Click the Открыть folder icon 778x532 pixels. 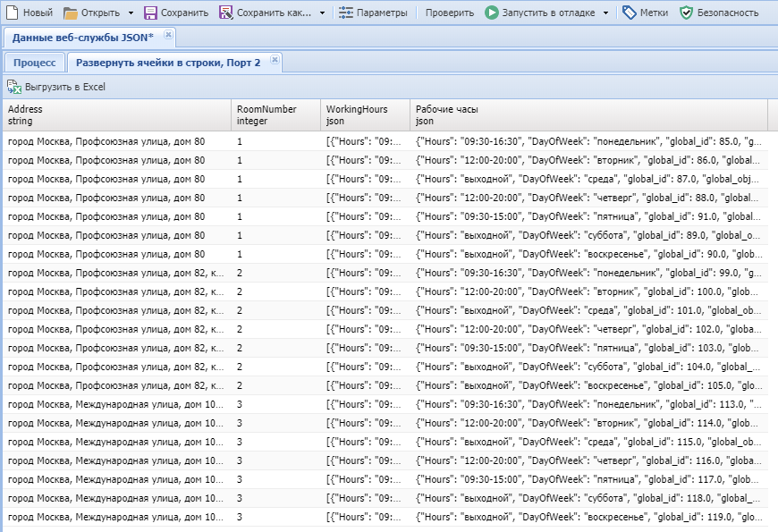[71, 13]
